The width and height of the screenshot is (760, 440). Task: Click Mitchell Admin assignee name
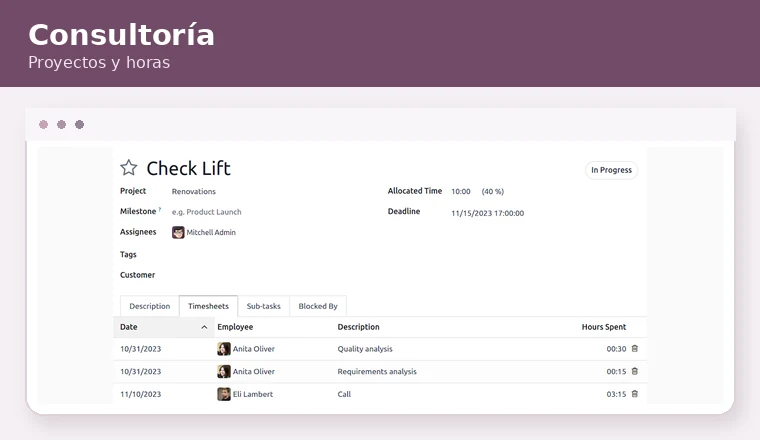pyautogui.click(x=211, y=233)
